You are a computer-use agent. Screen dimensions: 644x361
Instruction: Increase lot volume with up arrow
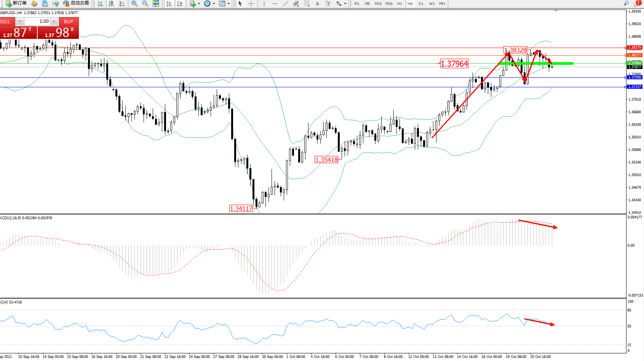54,21
